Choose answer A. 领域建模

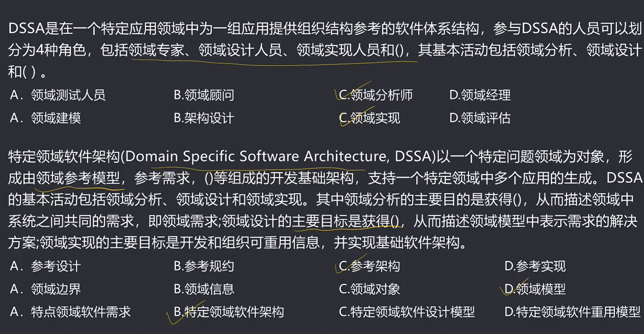click(45, 118)
